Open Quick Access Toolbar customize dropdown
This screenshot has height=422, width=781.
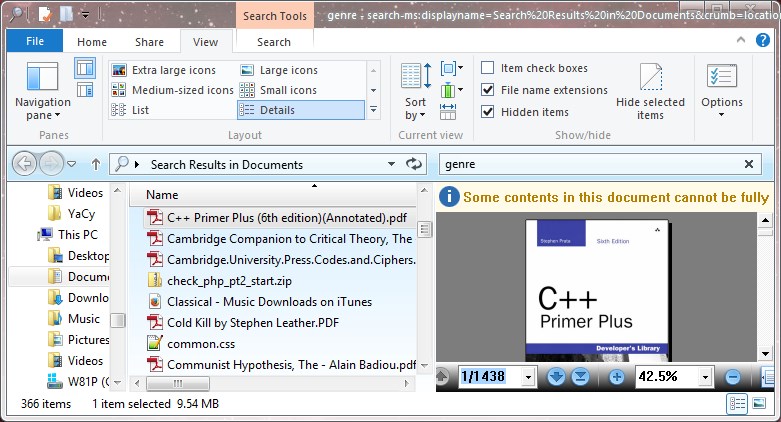86,15
